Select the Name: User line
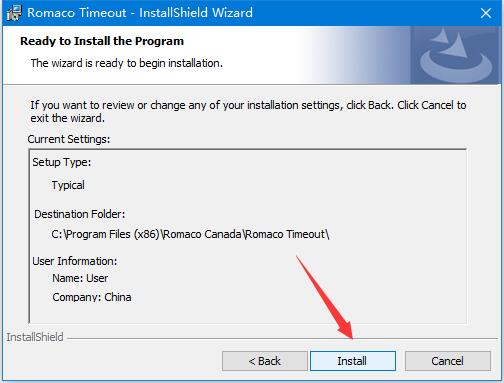The width and height of the screenshot is (504, 383). (80, 278)
